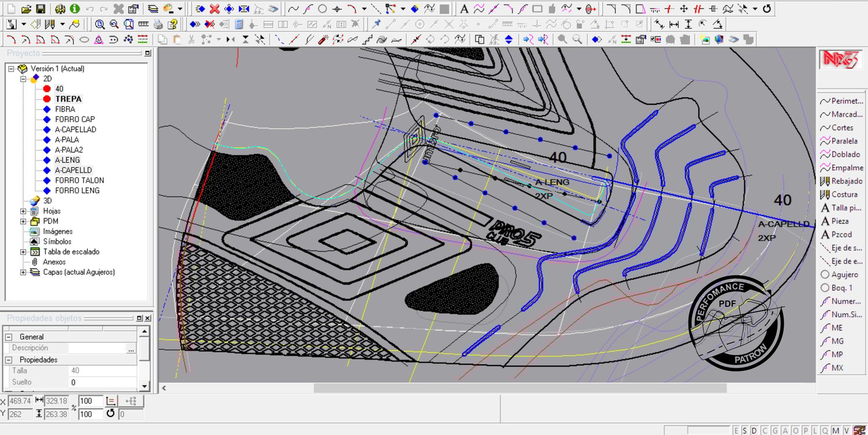Click the printer icon
Viewport: 868px width, 435px height.
point(158,24)
